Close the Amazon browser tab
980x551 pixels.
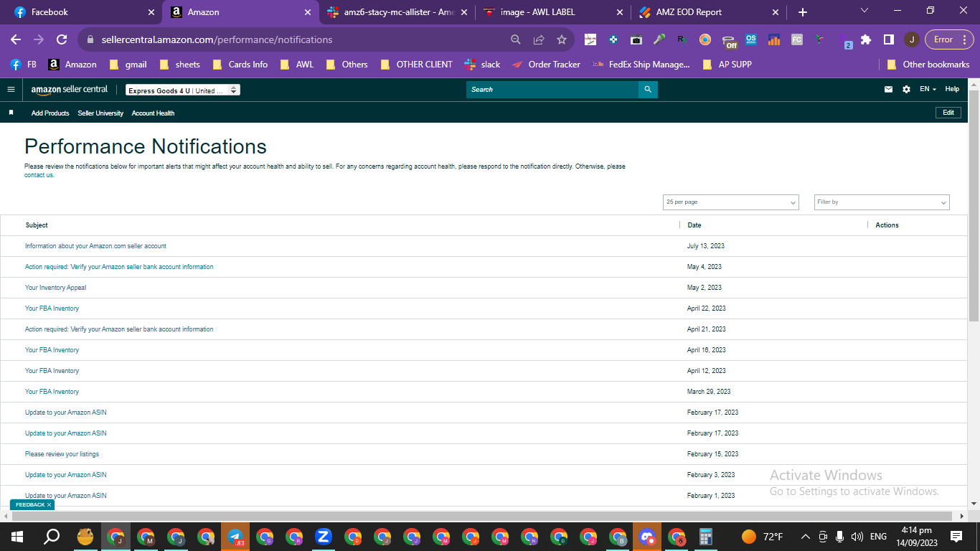(x=307, y=12)
